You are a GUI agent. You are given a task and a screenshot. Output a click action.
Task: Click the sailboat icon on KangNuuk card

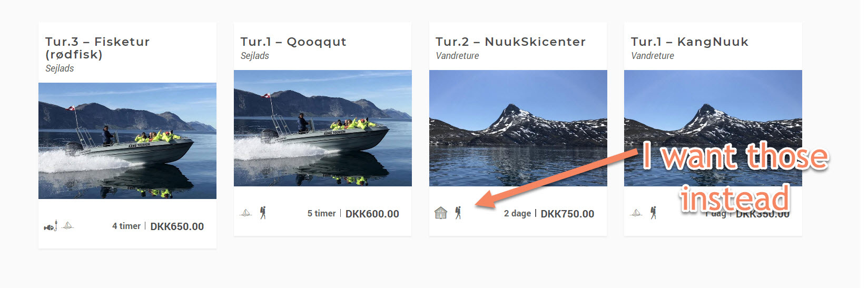point(636,213)
